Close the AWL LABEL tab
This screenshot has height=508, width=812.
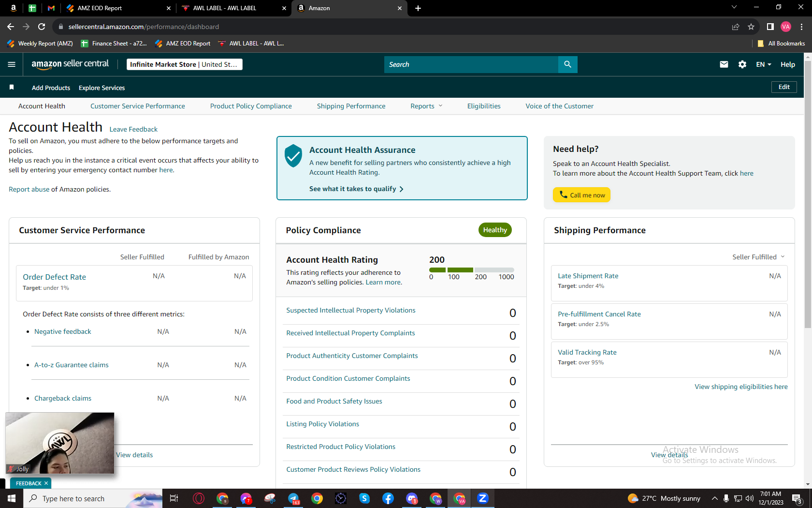(x=284, y=8)
